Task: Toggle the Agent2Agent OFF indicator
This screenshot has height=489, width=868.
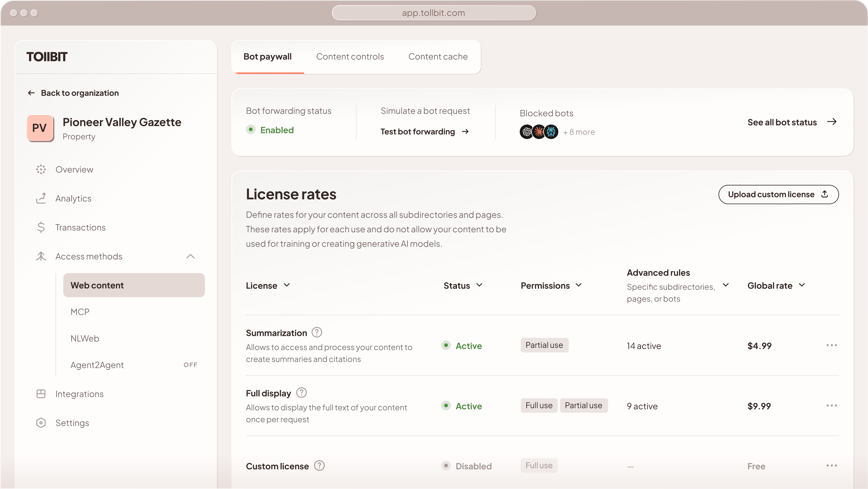Action: tap(190, 365)
